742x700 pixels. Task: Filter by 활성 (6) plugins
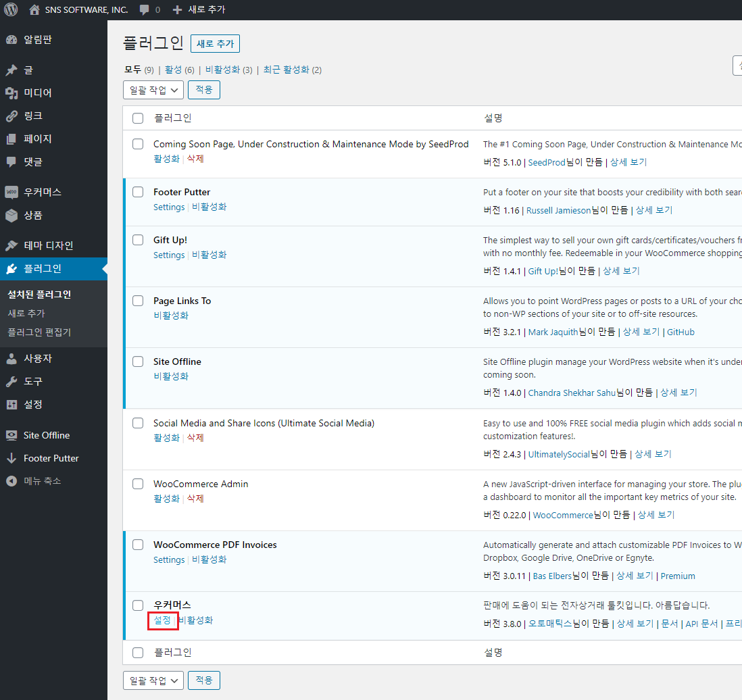tap(179, 70)
